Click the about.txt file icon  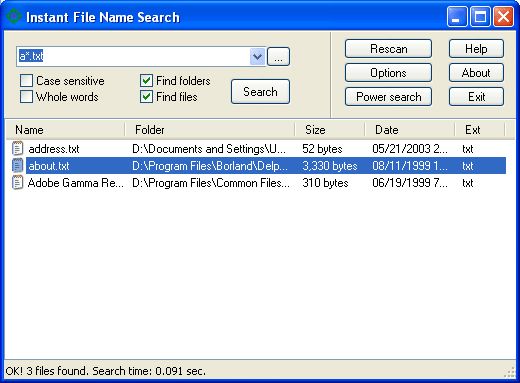[x=18, y=165]
